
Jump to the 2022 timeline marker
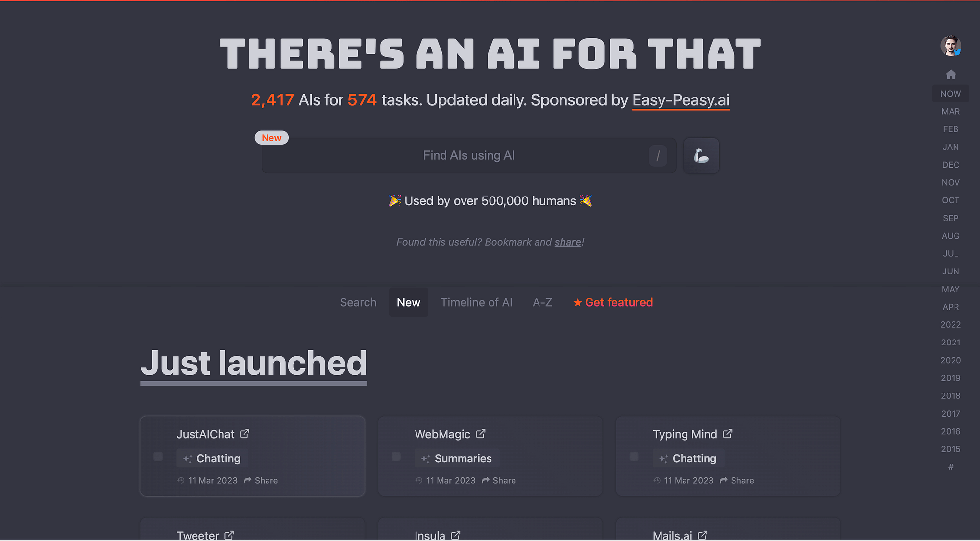click(x=951, y=325)
